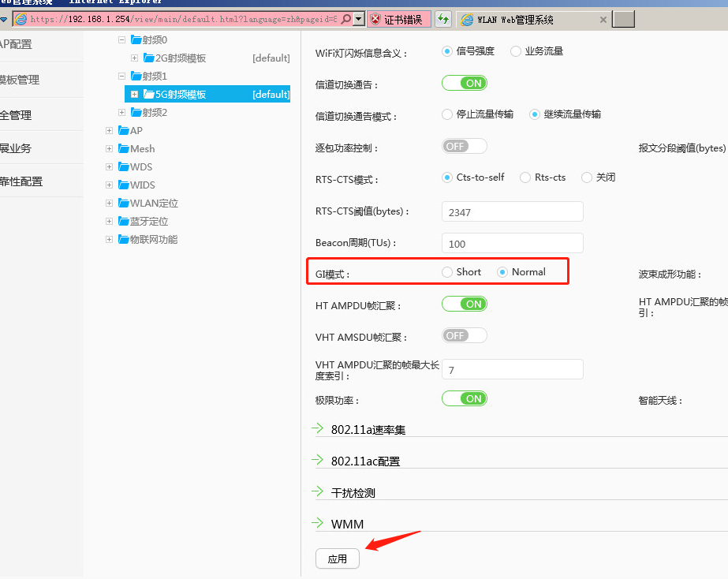Expand the Mesh tree node
The image size is (728, 579).
(109, 148)
